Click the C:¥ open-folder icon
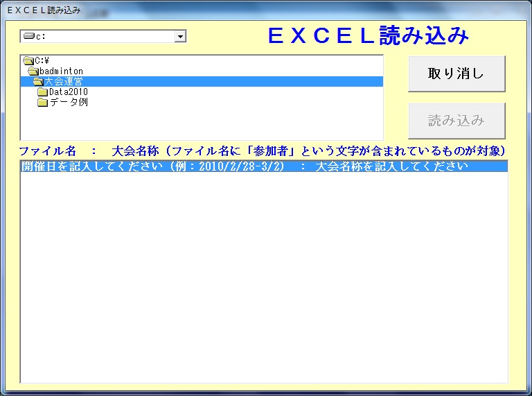The image size is (532, 396). (x=28, y=61)
